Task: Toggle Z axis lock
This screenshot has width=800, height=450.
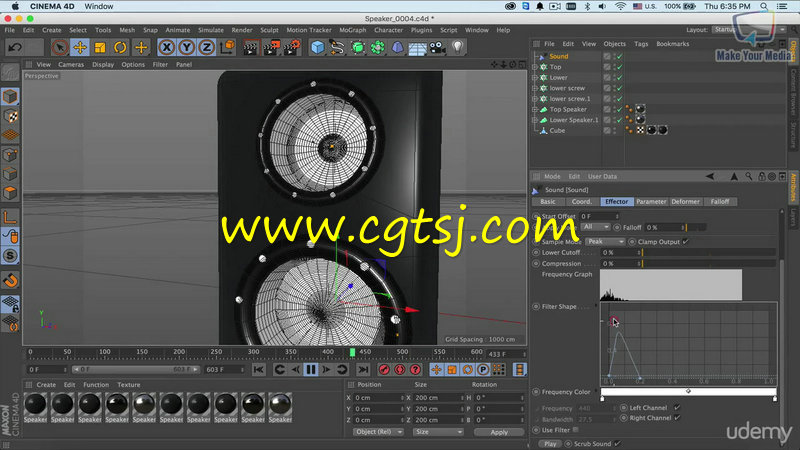Action: 207,47
